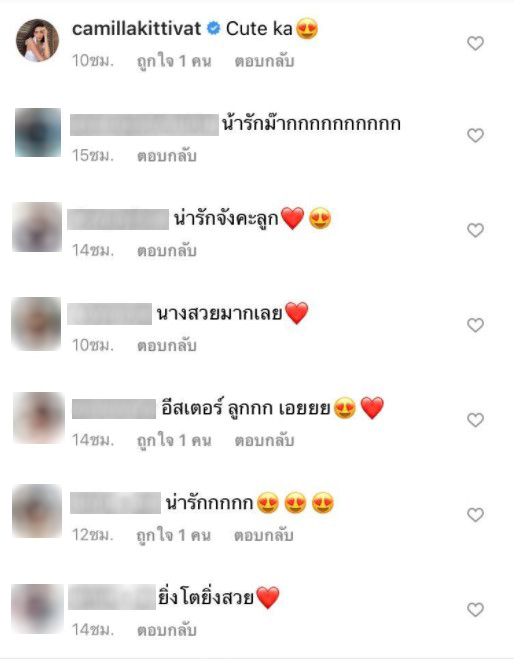Reply to the ยิ่งโตยิ่งสวย comment
Screen dimensions: 514x661
[x=167, y=630]
